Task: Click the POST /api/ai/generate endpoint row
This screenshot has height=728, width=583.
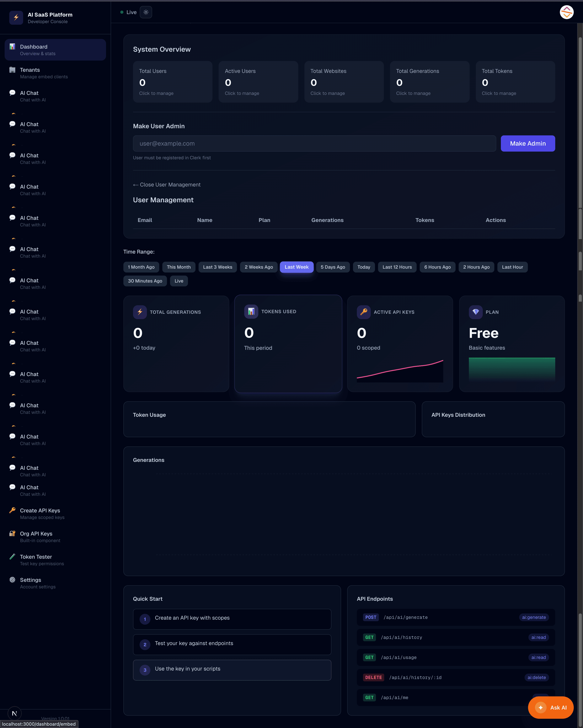Action: point(456,617)
